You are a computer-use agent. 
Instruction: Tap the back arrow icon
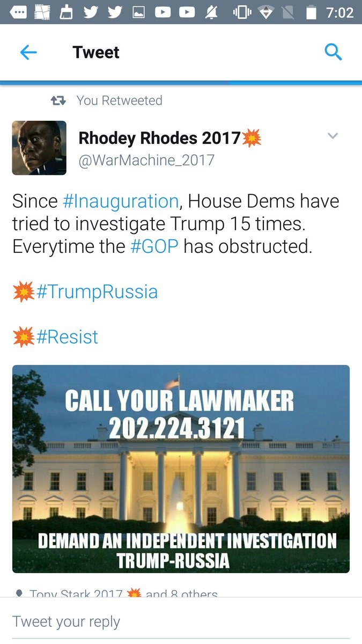(28, 53)
